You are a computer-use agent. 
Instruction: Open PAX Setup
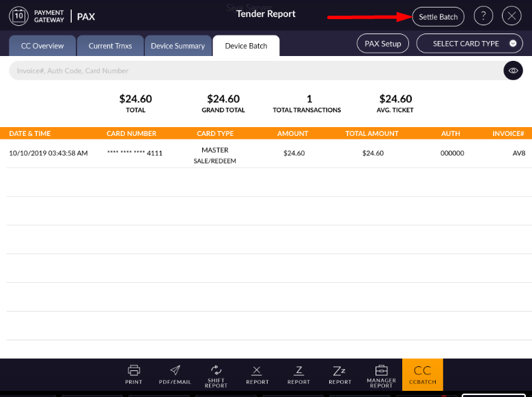click(382, 44)
